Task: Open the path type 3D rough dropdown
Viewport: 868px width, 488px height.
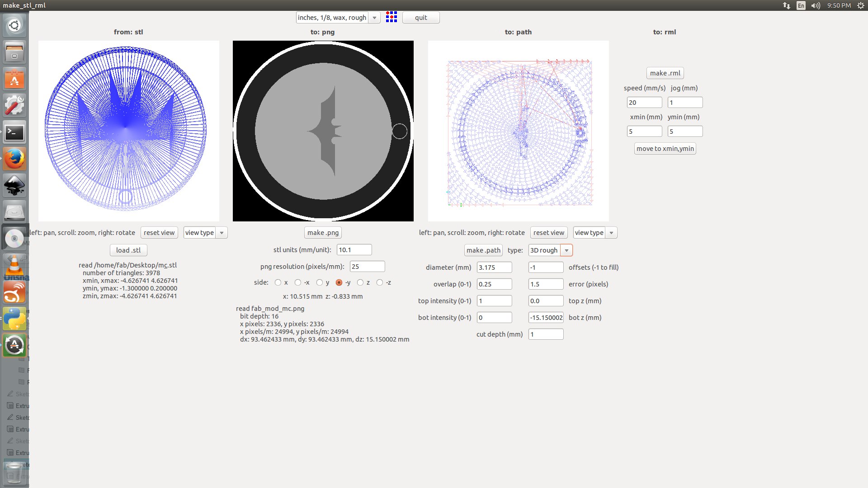Action: coord(566,250)
